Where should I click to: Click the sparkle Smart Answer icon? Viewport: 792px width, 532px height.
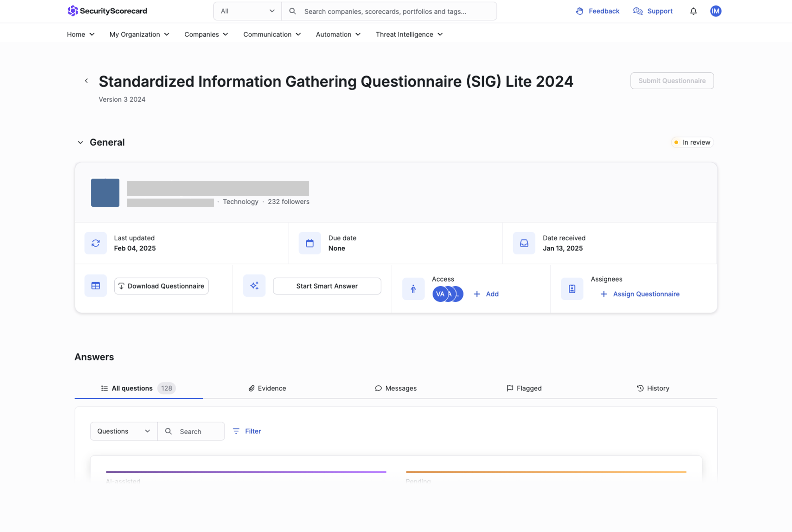tap(254, 286)
